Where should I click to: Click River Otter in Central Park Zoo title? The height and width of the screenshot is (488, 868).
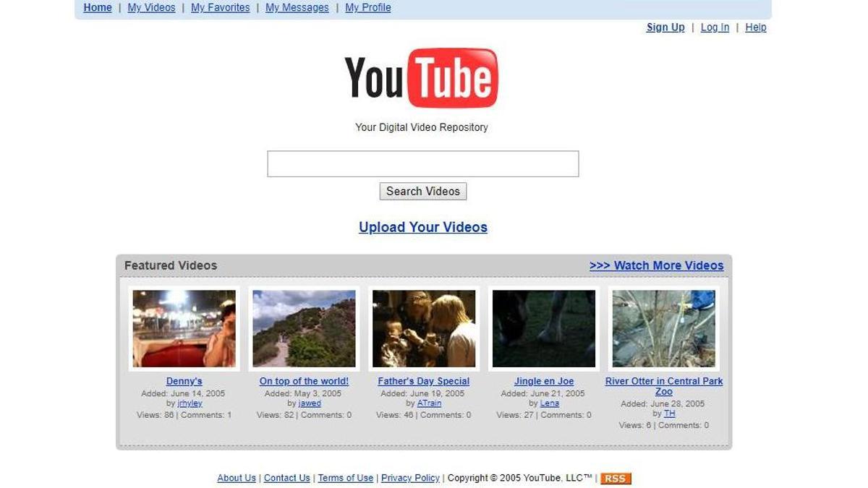click(664, 386)
